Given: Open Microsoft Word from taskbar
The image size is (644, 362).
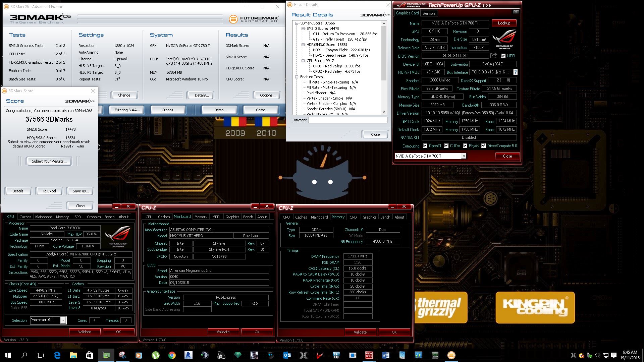Looking at the screenshot, I should click(x=385, y=355).
